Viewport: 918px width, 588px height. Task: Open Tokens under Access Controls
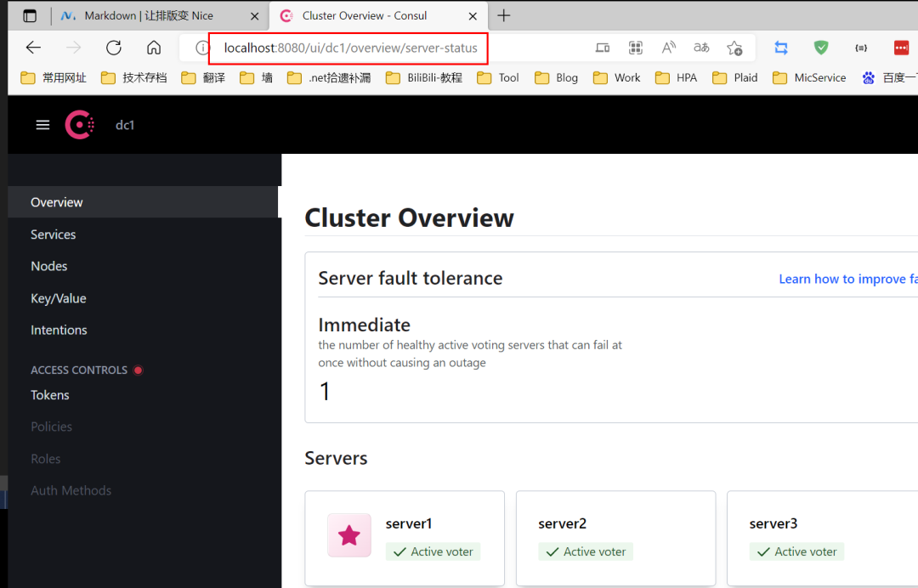(x=143, y=395)
